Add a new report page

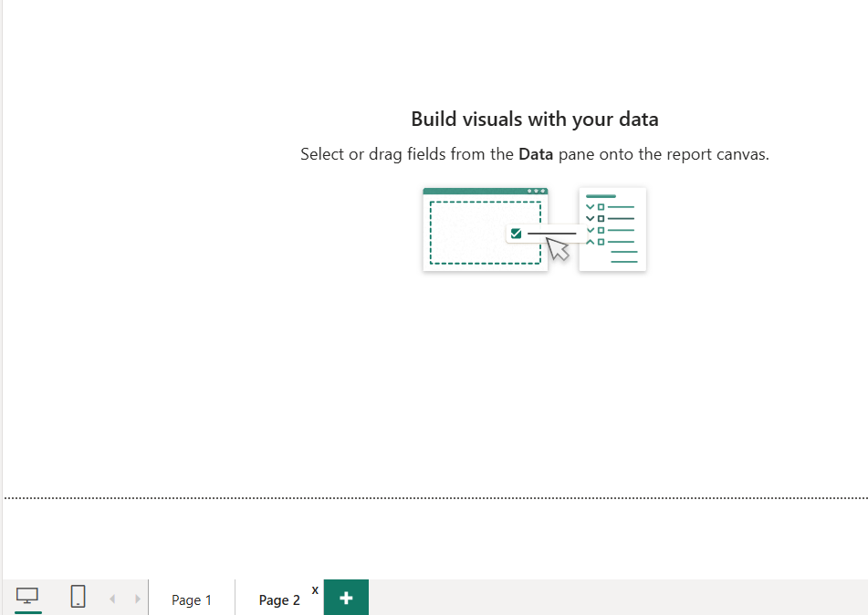(x=346, y=598)
